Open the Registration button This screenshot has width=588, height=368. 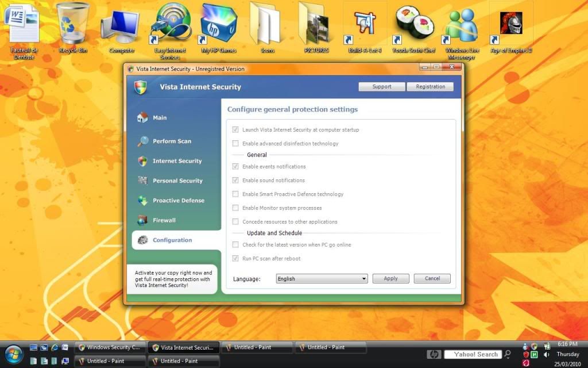[430, 87]
